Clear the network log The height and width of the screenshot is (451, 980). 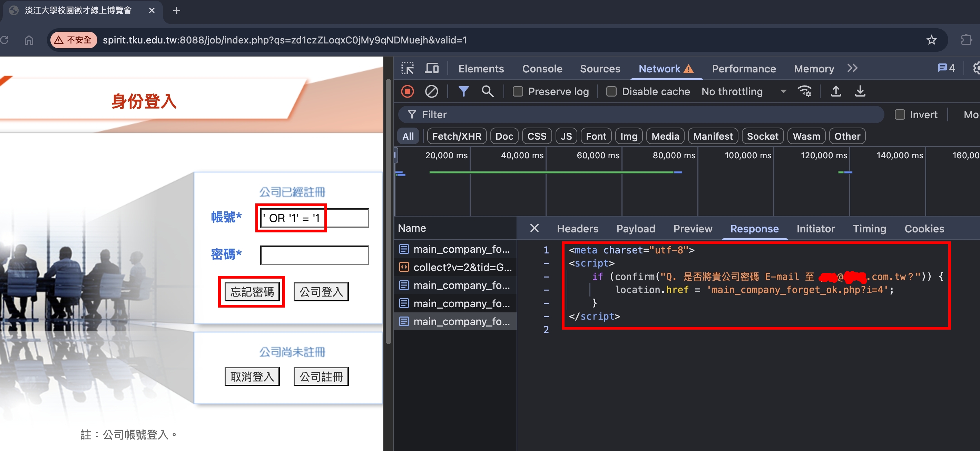(431, 91)
